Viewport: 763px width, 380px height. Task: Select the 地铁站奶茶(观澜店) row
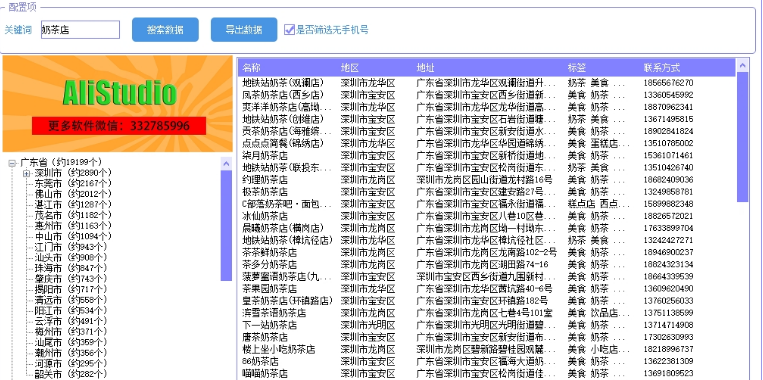pos(487,83)
